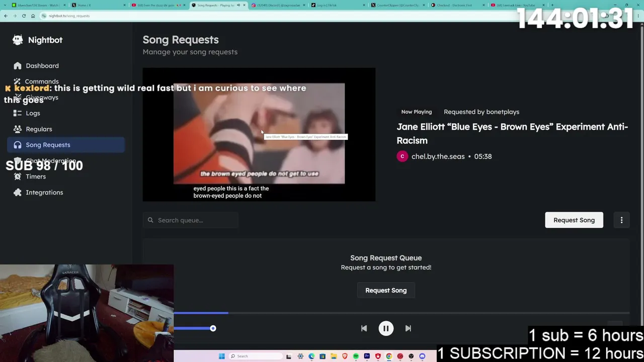The width and height of the screenshot is (644, 362).
Task: Click Request Song under Song Request Queue
Action: point(386,290)
